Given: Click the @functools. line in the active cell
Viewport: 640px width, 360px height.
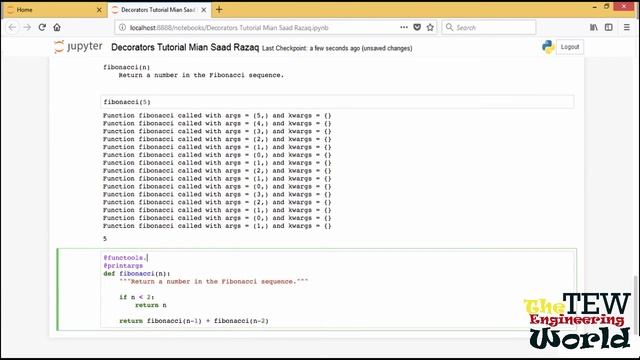Looking at the screenshot, I should pos(125,258).
